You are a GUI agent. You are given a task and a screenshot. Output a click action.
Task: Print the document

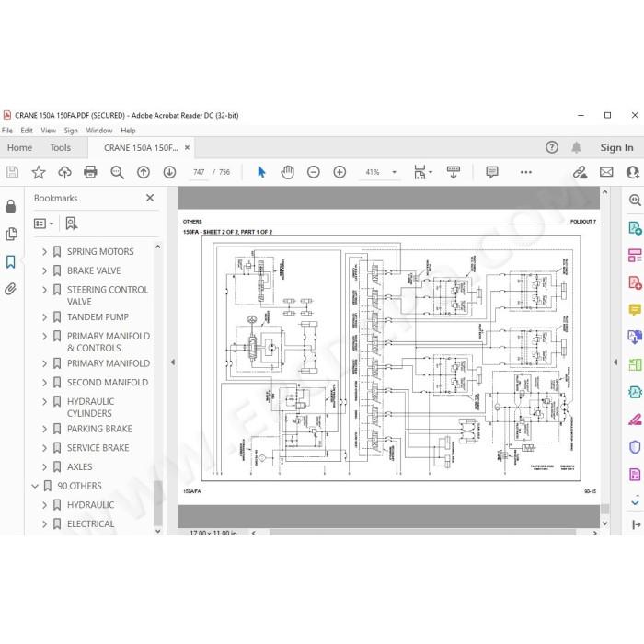point(90,172)
